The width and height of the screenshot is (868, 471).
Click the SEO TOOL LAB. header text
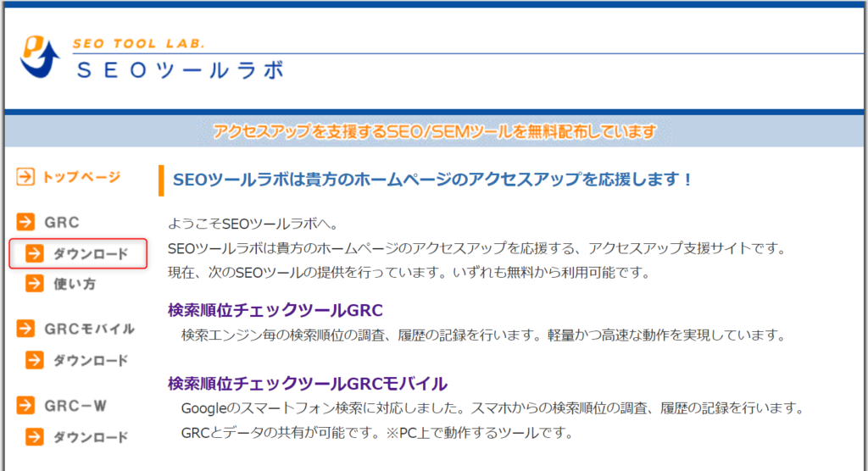tap(139, 44)
